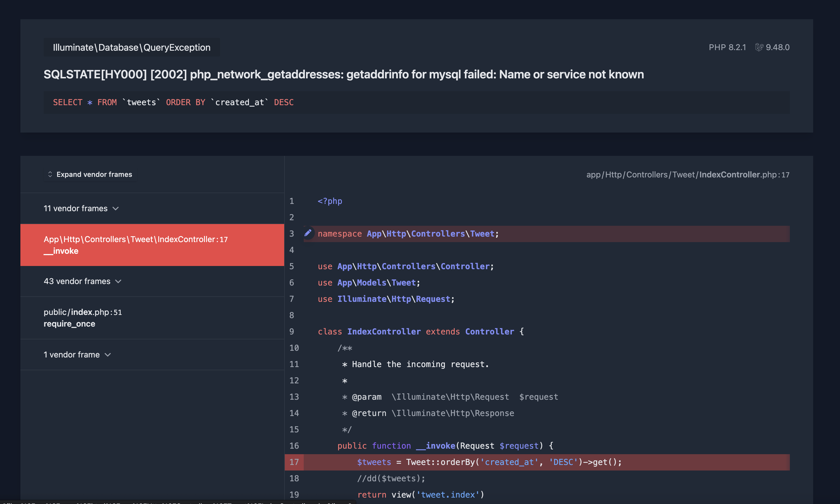Open the app/Http/Controllers/Tweet/IndexController.php:17 file path link

[x=688, y=175]
